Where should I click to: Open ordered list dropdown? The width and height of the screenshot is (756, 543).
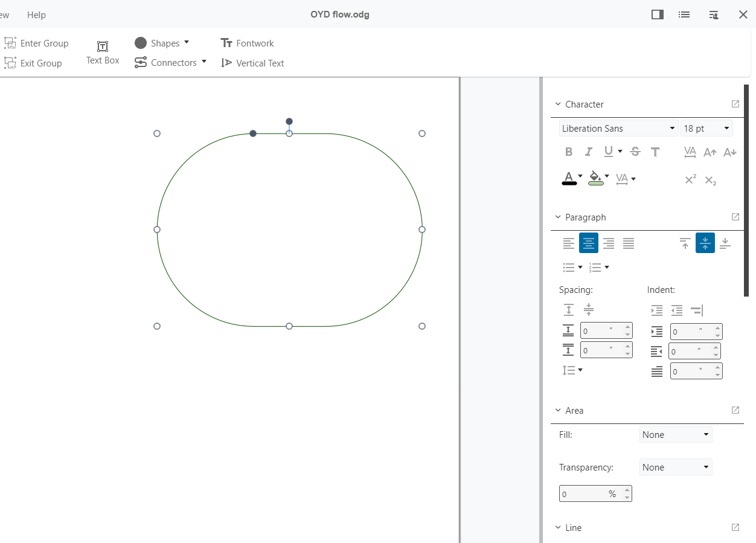point(607,267)
